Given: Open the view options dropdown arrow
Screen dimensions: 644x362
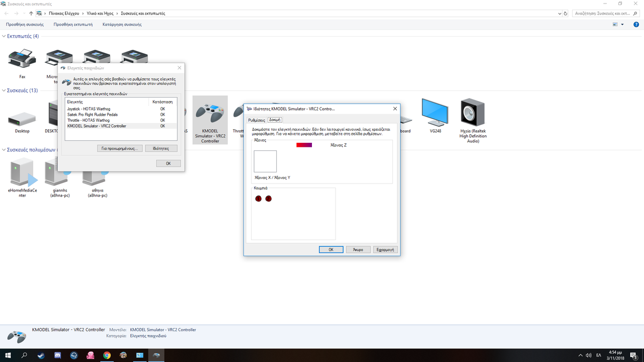Looking at the screenshot, I should click(x=622, y=24).
